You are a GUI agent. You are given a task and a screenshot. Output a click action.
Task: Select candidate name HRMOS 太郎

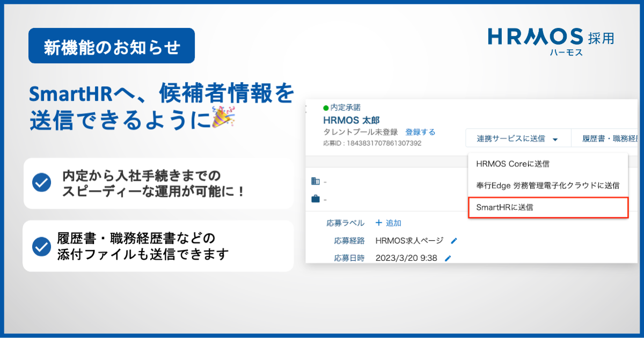point(351,120)
